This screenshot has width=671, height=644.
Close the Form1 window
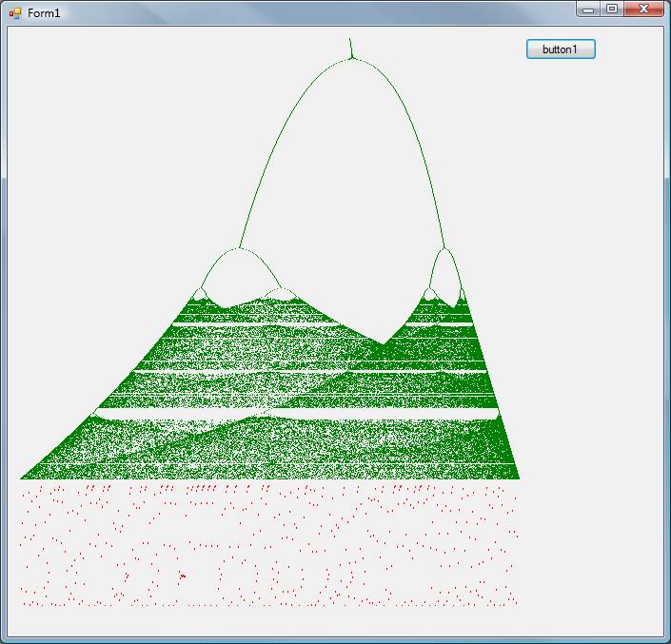644,9
